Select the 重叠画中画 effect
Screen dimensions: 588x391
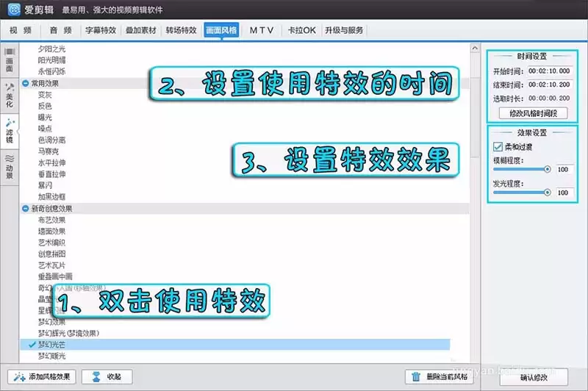[55, 276]
